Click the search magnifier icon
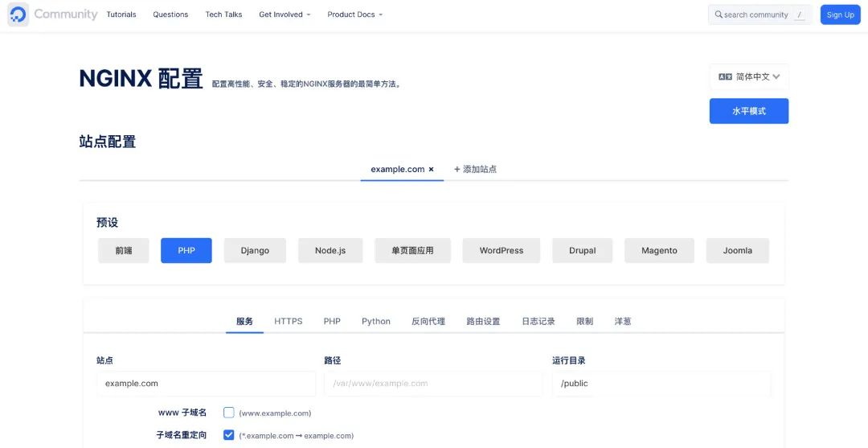868x448 pixels. point(719,14)
